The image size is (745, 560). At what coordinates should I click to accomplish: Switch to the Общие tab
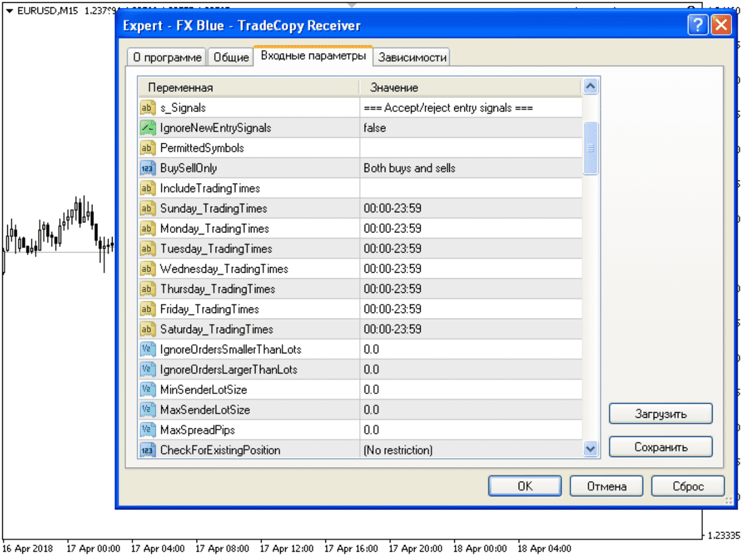(x=231, y=57)
